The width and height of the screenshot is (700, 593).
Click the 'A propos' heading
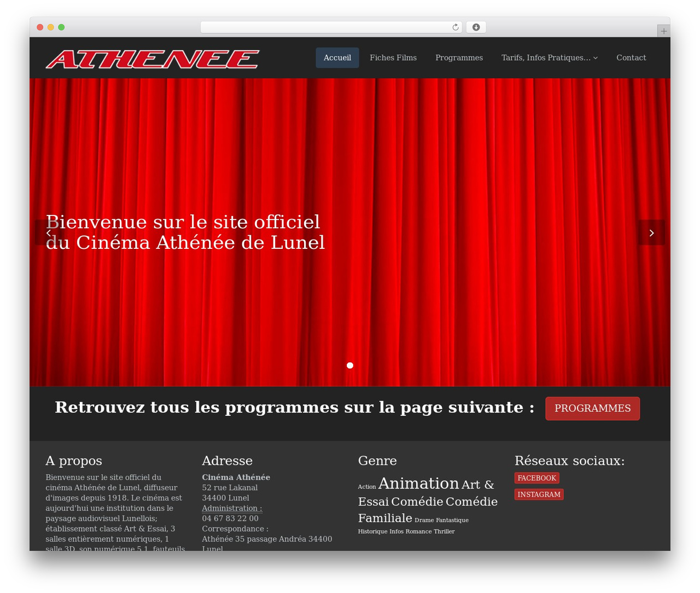pos(74,461)
